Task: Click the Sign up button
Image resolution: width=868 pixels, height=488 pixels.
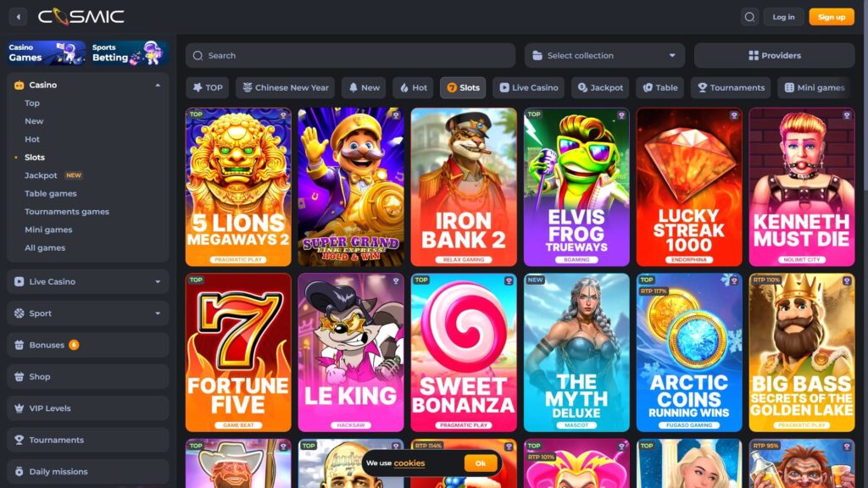Action: click(x=832, y=16)
